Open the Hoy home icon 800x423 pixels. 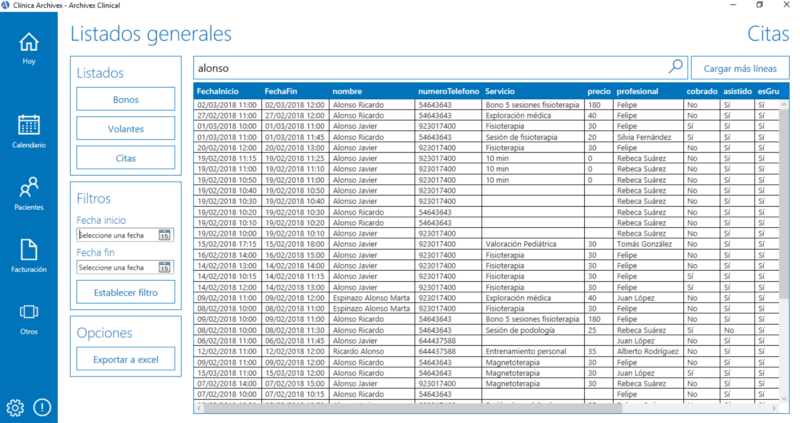tap(29, 42)
